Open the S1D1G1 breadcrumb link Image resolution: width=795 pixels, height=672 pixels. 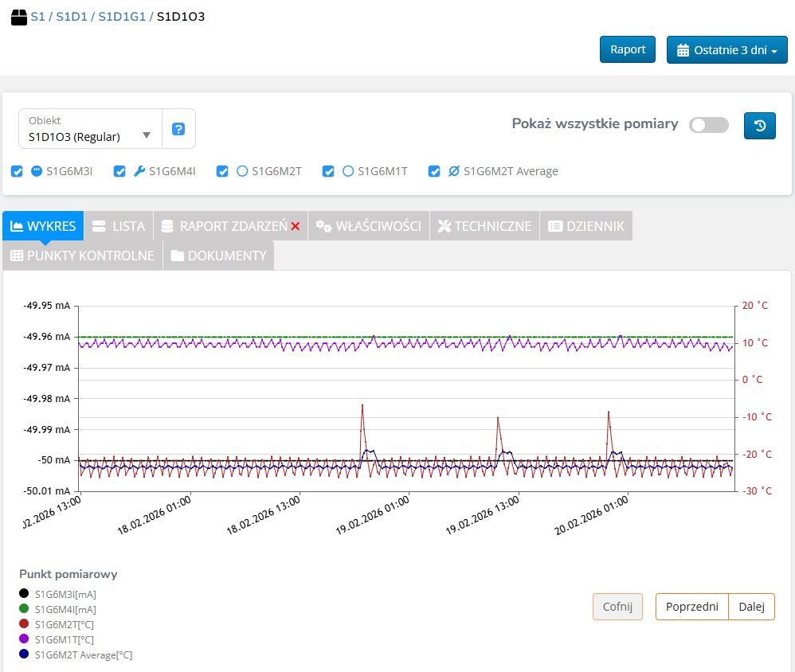[x=122, y=17]
